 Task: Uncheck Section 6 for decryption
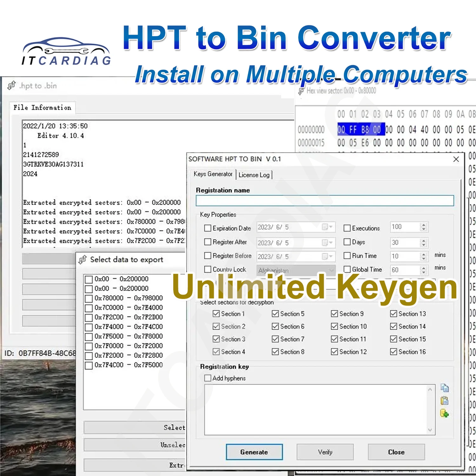tap(275, 326)
